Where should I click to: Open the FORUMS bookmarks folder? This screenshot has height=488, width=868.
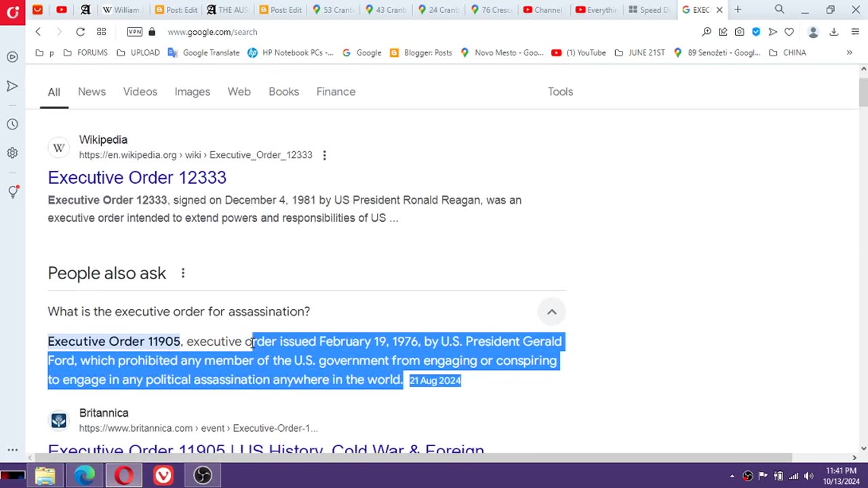coord(85,52)
